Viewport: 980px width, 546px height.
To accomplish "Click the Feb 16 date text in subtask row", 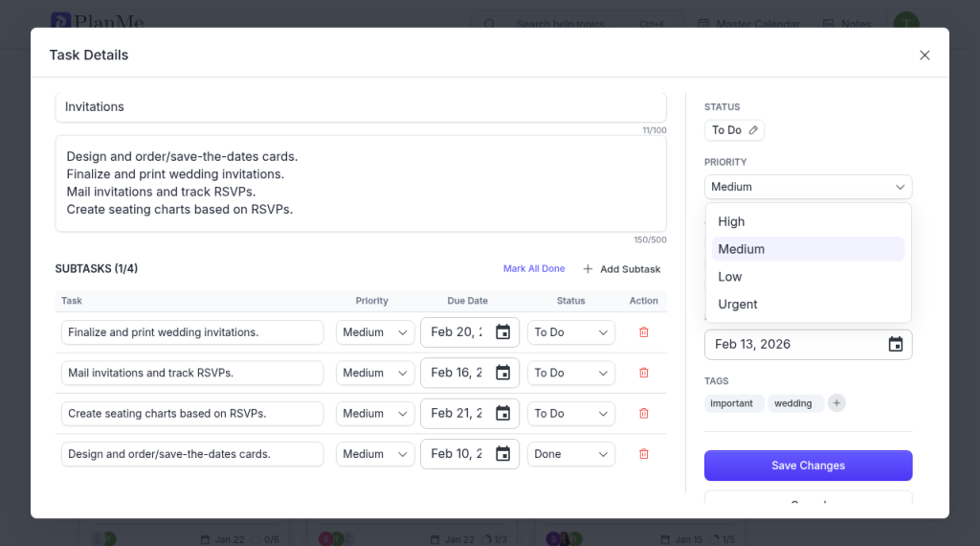I will pyautogui.click(x=457, y=373).
